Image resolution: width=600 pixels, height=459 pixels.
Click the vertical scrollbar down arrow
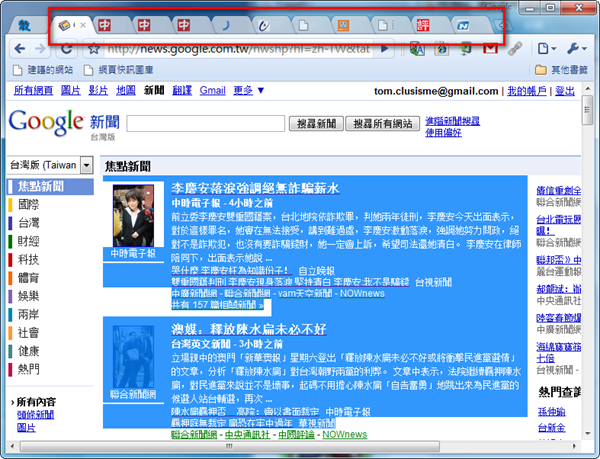(x=588, y=433)
